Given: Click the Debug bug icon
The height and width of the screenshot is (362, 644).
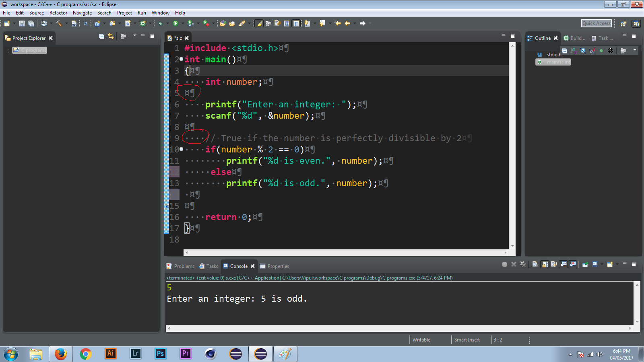Looking at the screenshot, I should click(x=161, y=23).
